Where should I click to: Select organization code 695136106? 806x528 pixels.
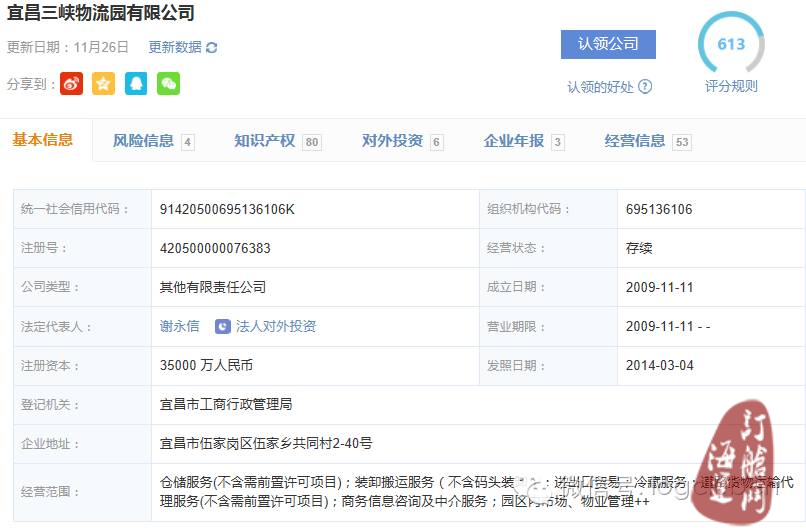(x=659, y=209)
